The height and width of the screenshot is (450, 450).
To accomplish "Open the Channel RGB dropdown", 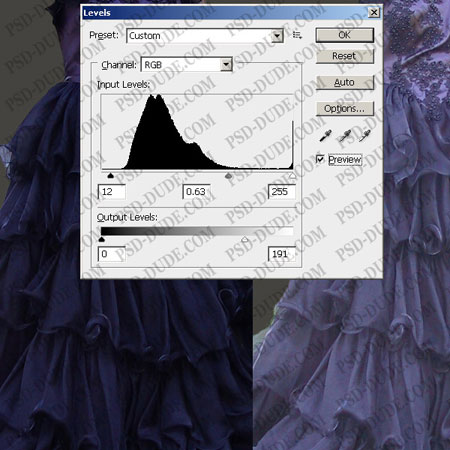I will click(187, 65).
